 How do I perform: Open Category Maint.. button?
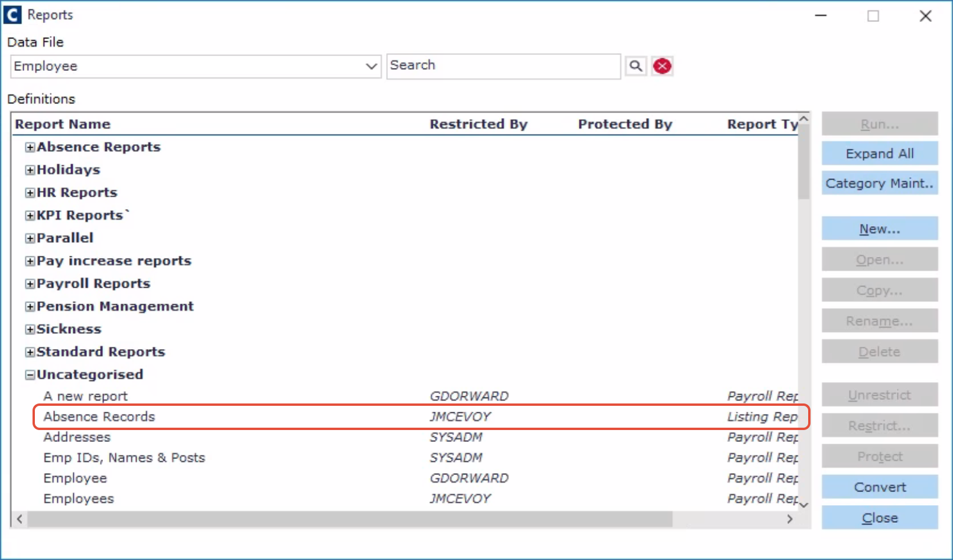[880, 183]
